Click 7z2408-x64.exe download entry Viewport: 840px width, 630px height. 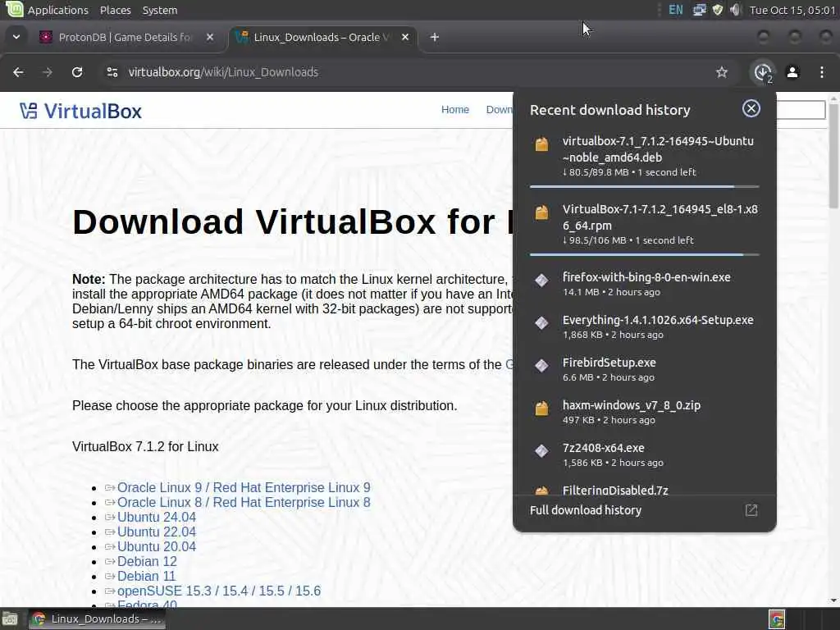coord(645,454)
